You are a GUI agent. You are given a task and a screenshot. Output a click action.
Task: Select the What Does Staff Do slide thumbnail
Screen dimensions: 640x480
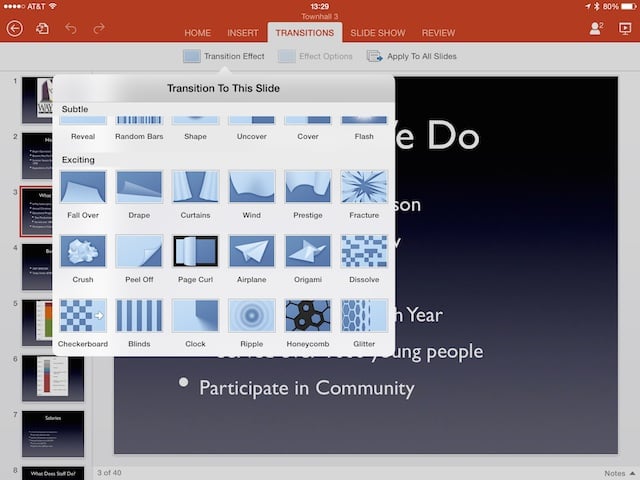[53, 473]
